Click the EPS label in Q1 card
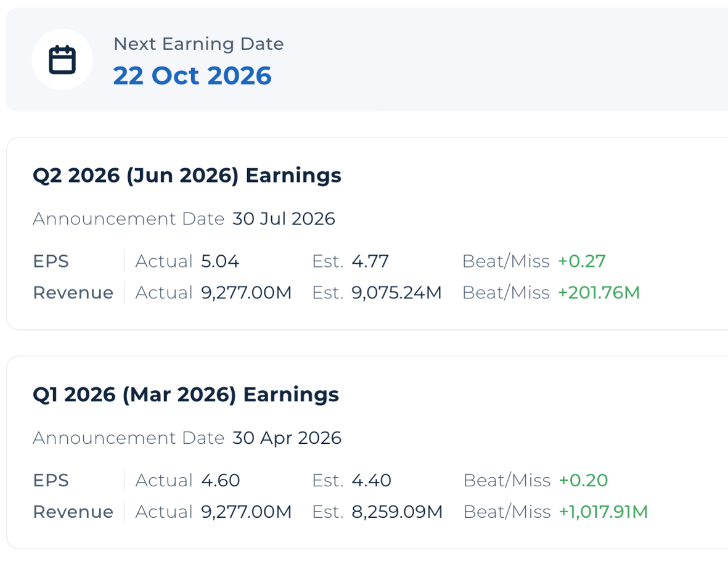This screenshot has height=564, width=728. [x=51, y=480]
